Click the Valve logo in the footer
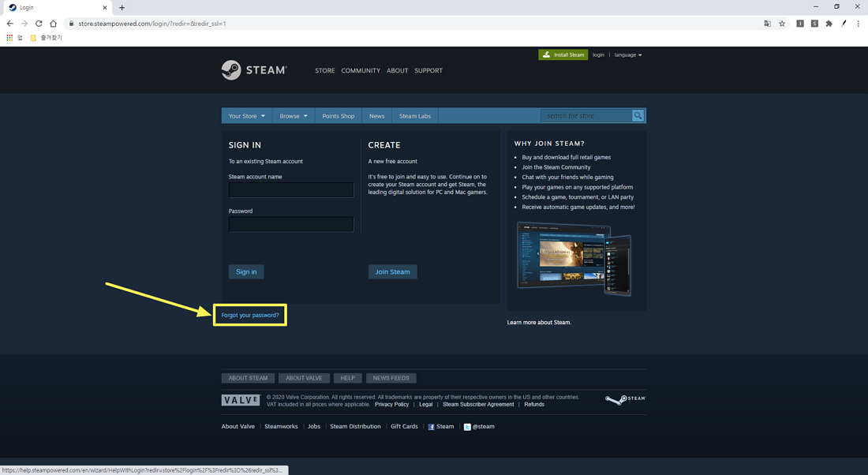Viewport: 868px width, 475px height. [241, 400]
